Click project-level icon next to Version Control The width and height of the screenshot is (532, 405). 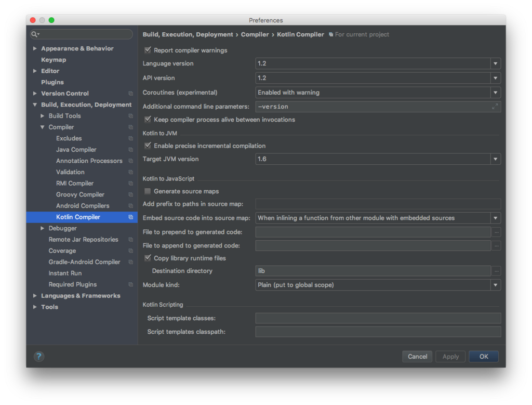click(130, 94)
